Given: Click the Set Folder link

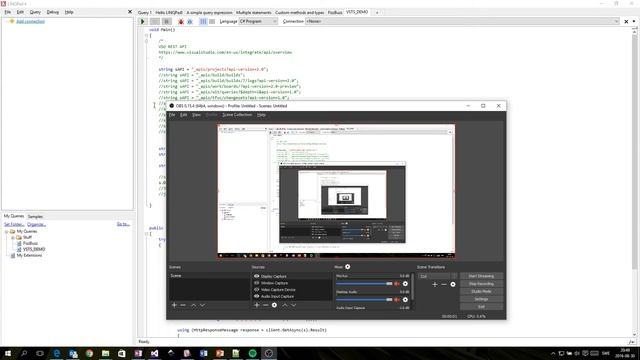Looking at the screenshot, I should [x=14, y=224].
